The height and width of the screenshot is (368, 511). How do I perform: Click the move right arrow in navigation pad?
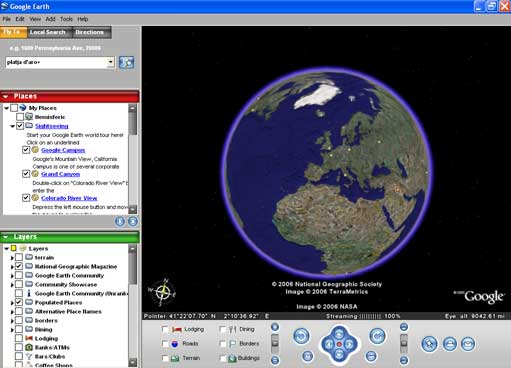click(349, 344)
